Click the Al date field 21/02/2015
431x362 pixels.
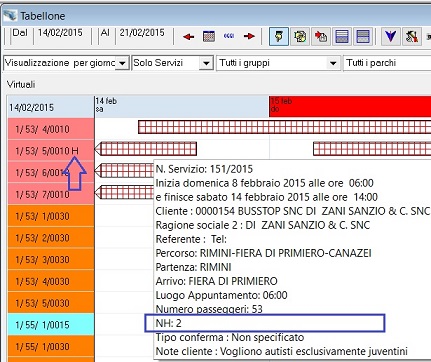[x=142, y=33]
